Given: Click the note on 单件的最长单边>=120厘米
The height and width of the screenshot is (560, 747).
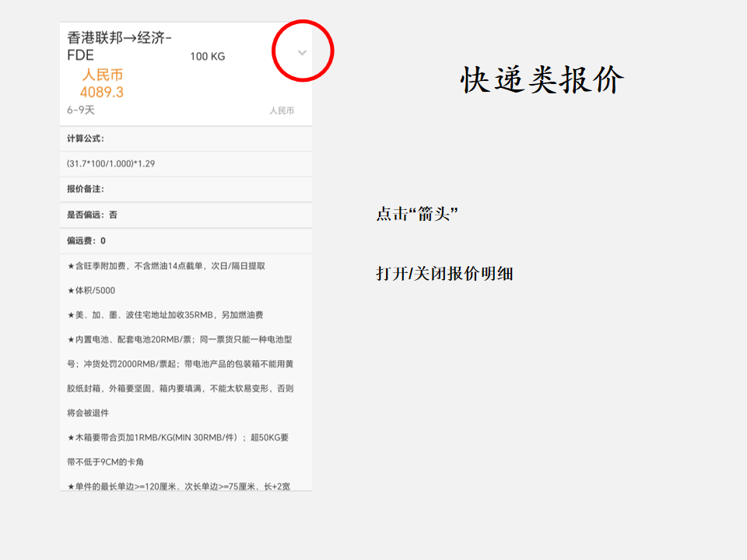Looking at the screenshot, I should pyautogui.click(x=179, y=487).
